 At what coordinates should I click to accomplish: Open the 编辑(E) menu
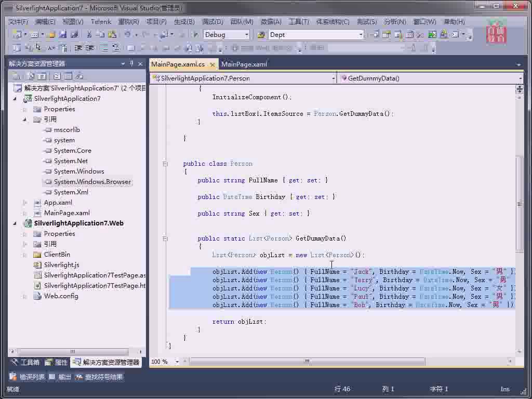pos(46,22)
